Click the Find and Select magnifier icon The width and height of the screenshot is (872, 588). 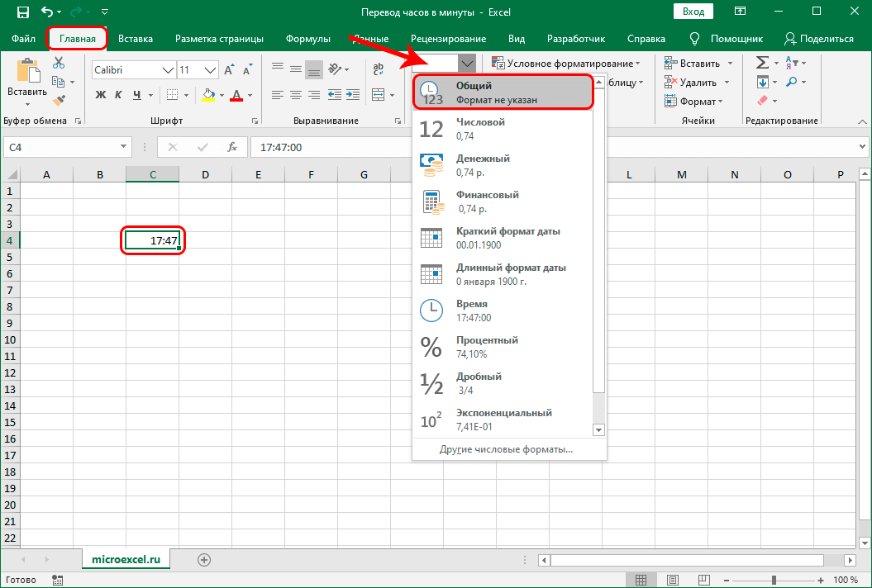point(791,82)
